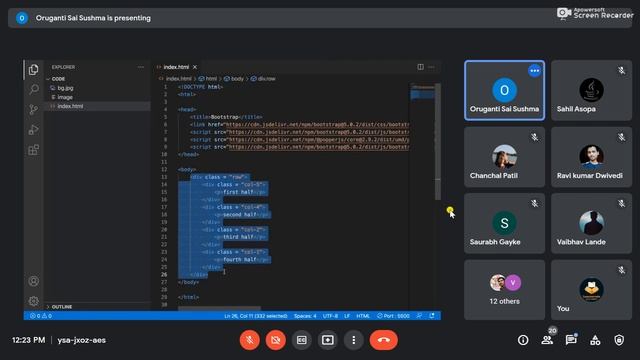Open the VS Code Explorer icon

pyautogui.click(x=34, y=70)
